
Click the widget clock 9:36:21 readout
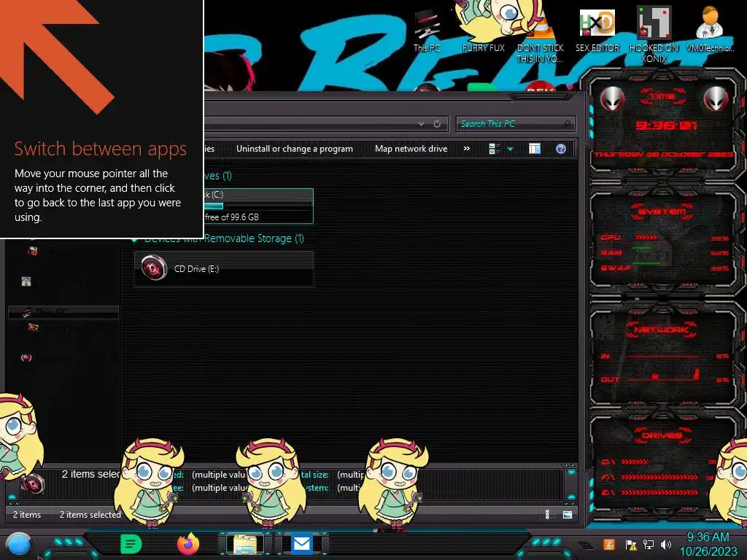tap(666, 125)
